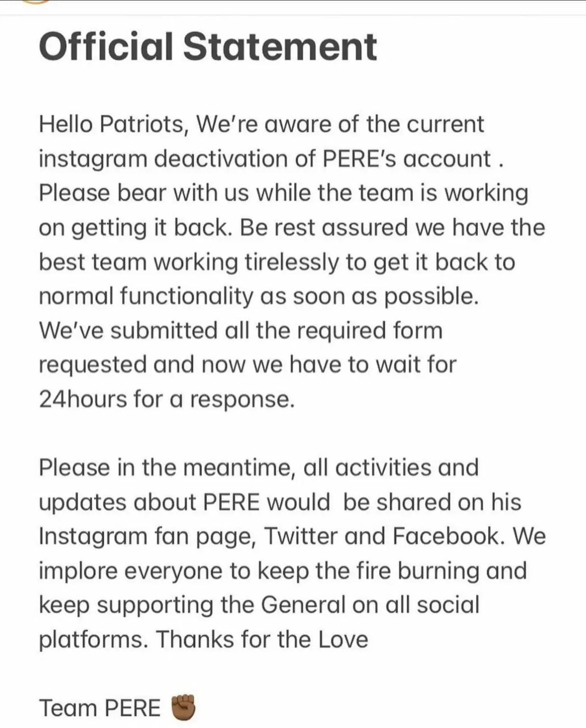Click the Official Statement heading
Image resolution: width=586 pixels, height=728 pixels.
(x=208, y=46)
